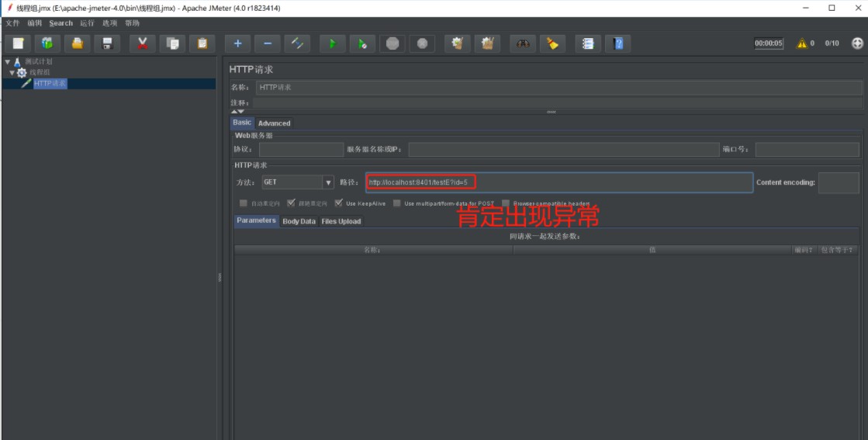868x440 pixels.
Task: Cut selected element with scissors icon
Action: pos(142,43)
